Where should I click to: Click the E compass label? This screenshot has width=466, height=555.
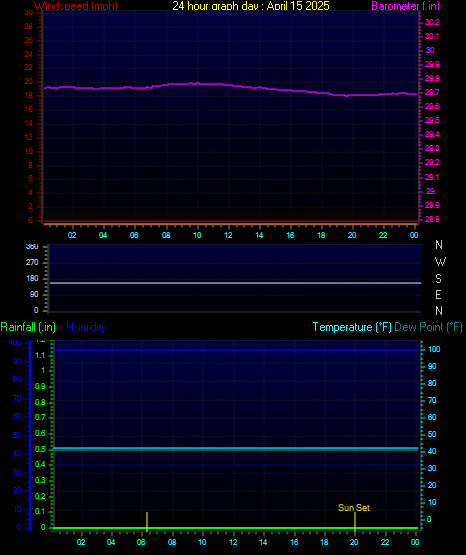tap(438, 294)
